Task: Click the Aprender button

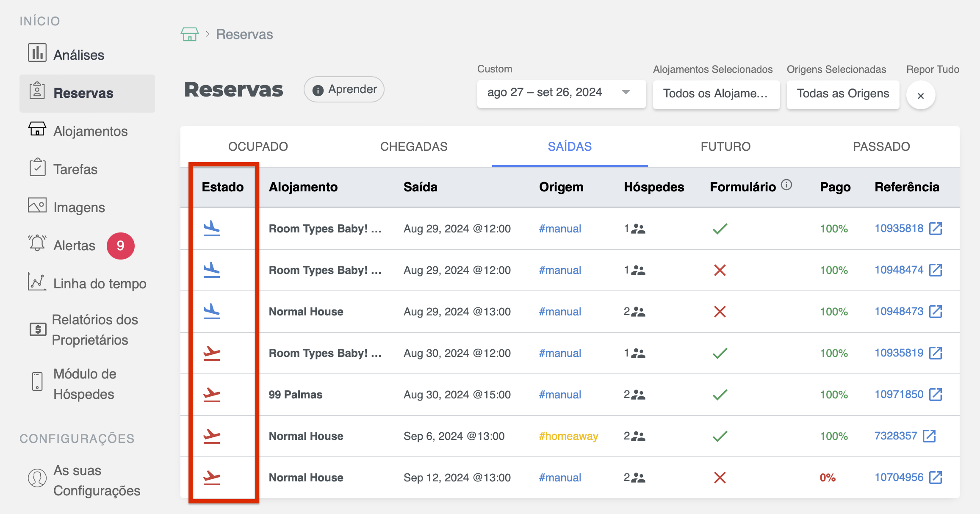Action: (344, 89)
